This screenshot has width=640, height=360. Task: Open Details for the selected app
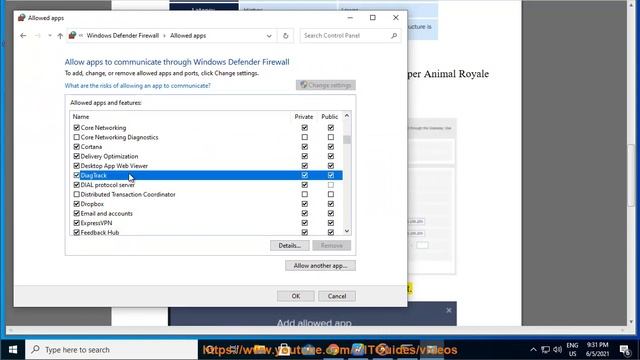tap(289, 245)
